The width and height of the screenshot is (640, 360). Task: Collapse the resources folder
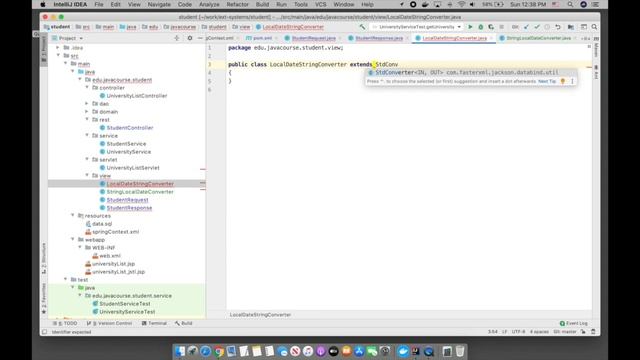point(73,215)
